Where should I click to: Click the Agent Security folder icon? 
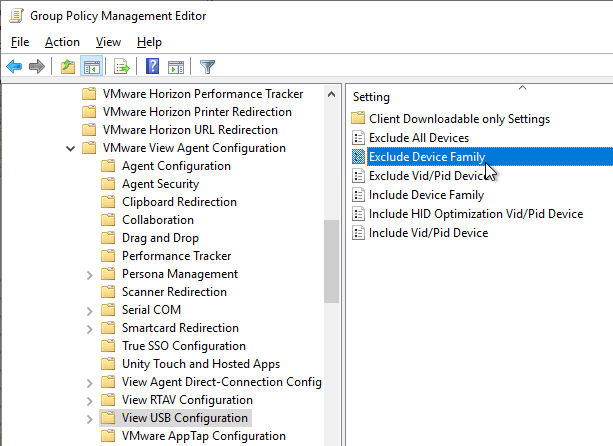[108, 183]
